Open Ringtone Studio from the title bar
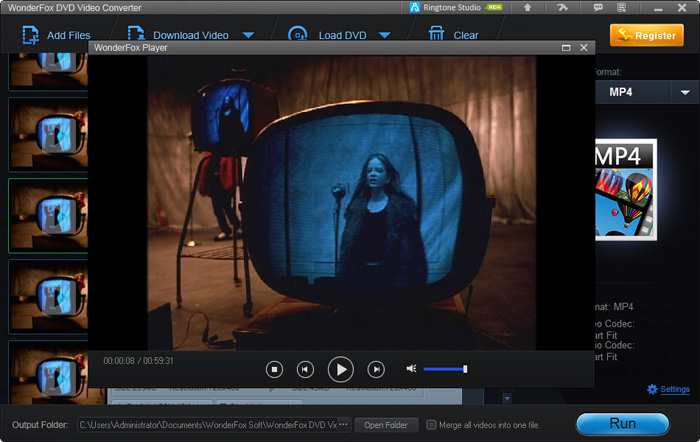This screenshot has width=700, height=442. 456,8
